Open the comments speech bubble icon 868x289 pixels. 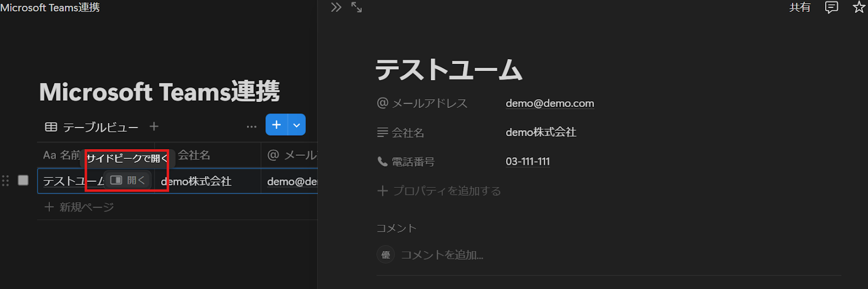point(831,8)
